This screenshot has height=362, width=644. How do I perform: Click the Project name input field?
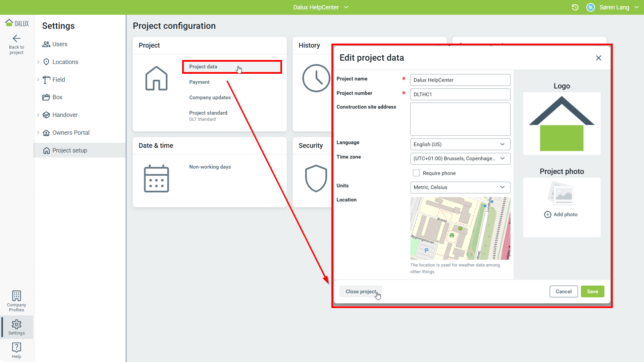coord(460,80)
